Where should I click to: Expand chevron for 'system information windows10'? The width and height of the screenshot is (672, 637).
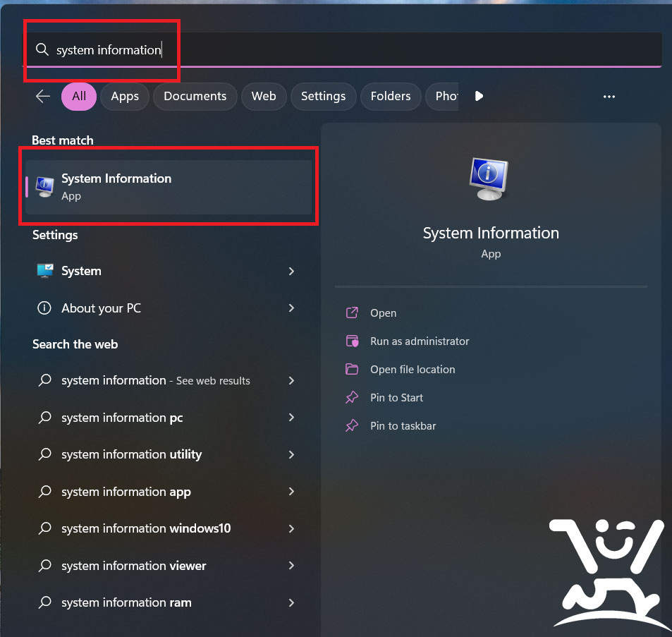291,528
